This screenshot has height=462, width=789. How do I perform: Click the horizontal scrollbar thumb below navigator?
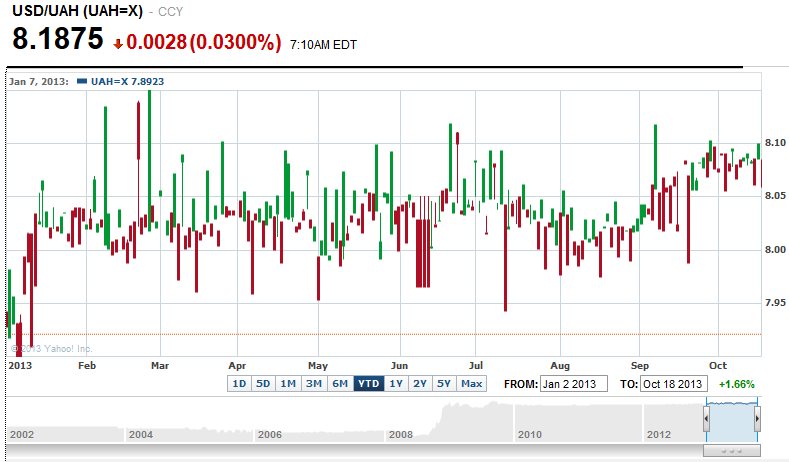[x=732, y=450]
